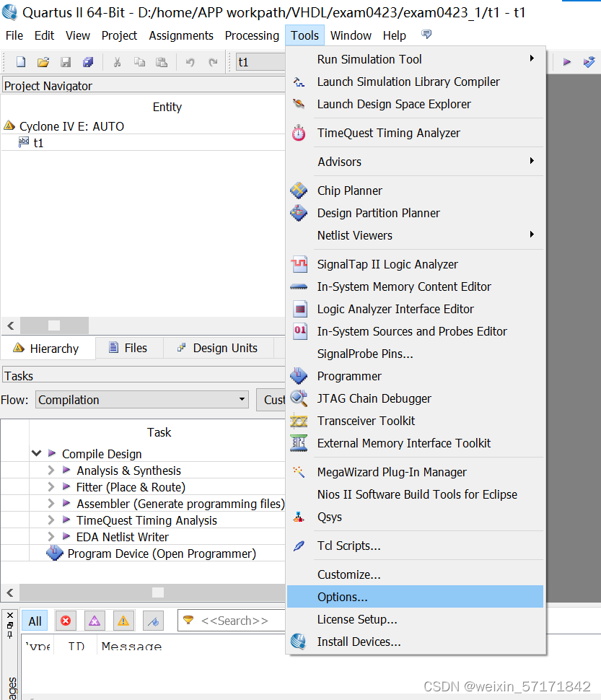Image resolution: width=601 pixels, height=700 pixels.
Task: Open Chip Planner
Action: [415, 191]
